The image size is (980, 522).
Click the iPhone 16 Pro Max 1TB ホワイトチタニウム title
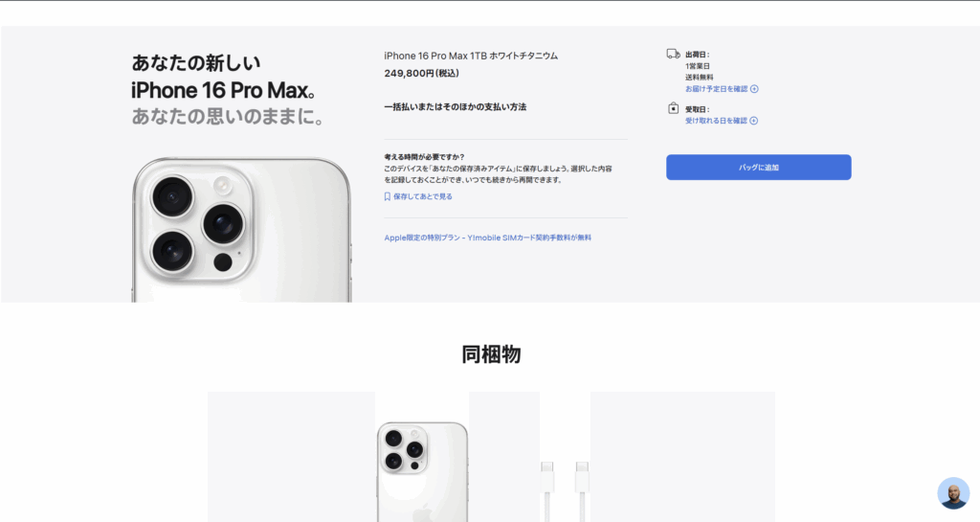(x=471, y=56)
